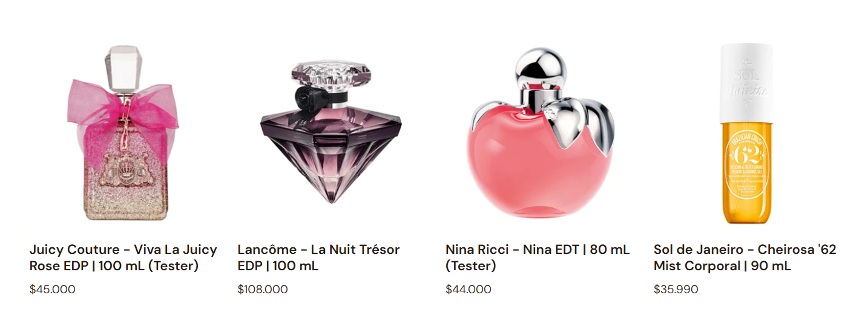This screenshot has width=868, height=315.
Task: Open the Juicy Couture Viva La Juicy Rose image
Action: (x=123, y=133)
